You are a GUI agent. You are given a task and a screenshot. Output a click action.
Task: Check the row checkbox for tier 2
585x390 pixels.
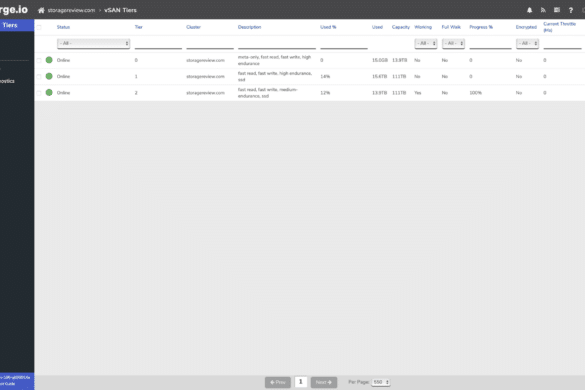click(x=39, y=93)
